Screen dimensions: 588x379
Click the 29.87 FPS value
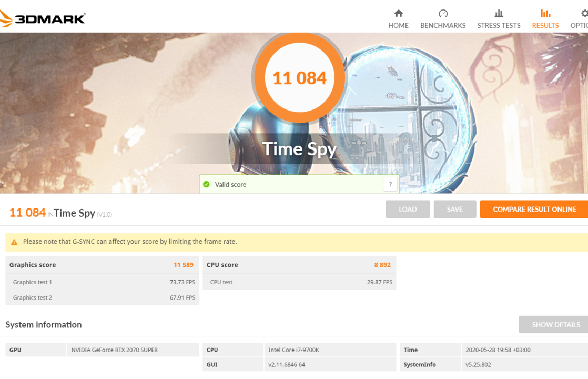click(380, 282)
